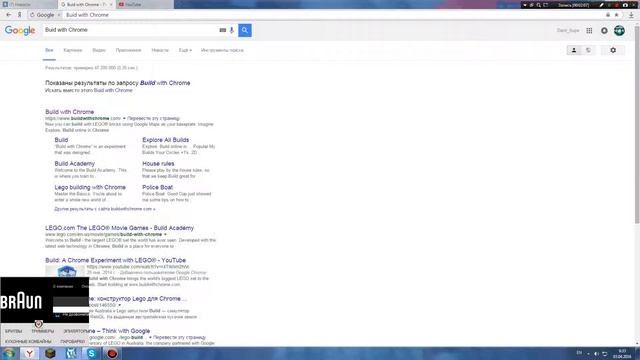
Task: Open Build: A Chrome Experiment YouTube result
Action: click(x=116, y=260)
